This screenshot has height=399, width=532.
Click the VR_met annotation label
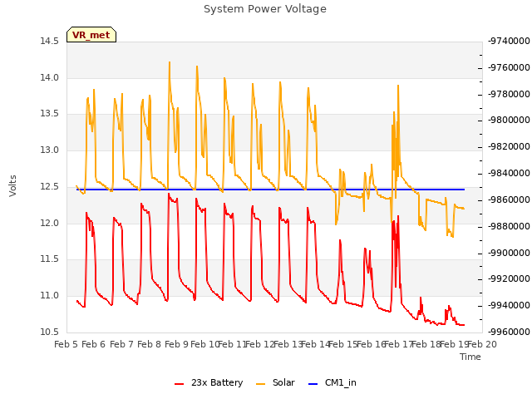91,35
